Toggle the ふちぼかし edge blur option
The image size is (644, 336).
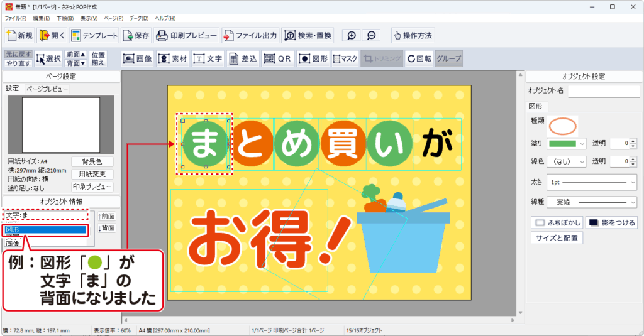pyautogui.click(x=557, y=222)
